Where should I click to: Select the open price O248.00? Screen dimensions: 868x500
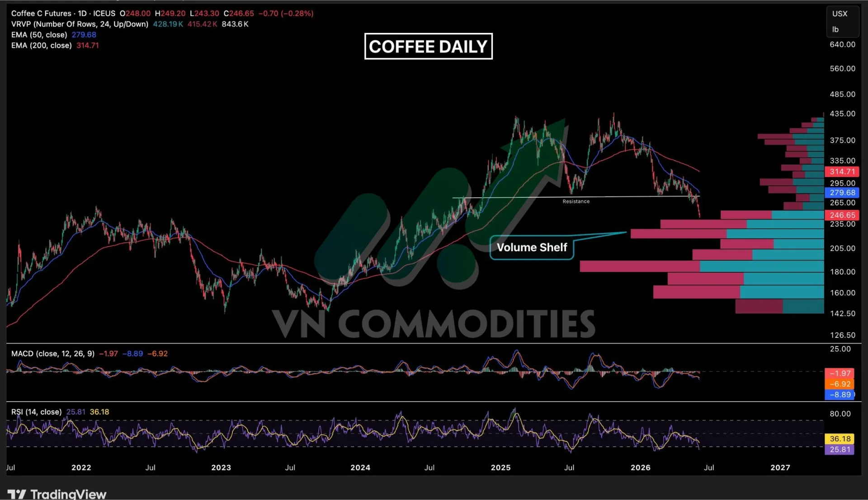point(135,14)
